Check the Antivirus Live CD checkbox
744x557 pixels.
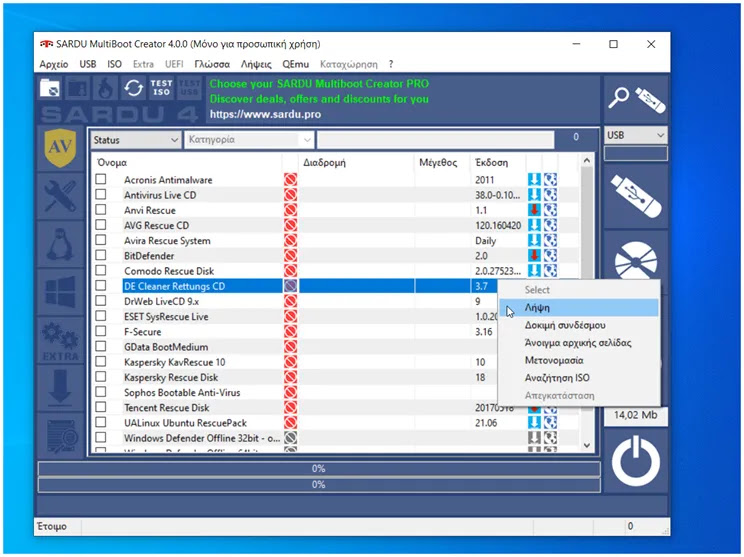(101, 195)
